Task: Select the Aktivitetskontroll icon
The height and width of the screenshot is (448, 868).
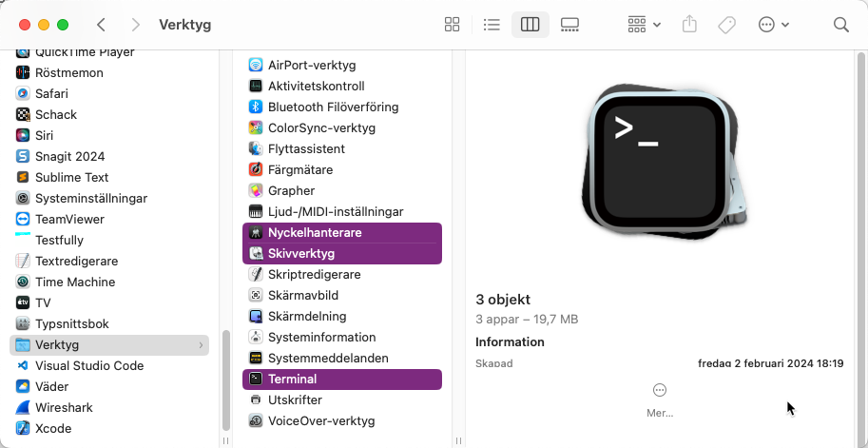Action: [x=255, y=86]
